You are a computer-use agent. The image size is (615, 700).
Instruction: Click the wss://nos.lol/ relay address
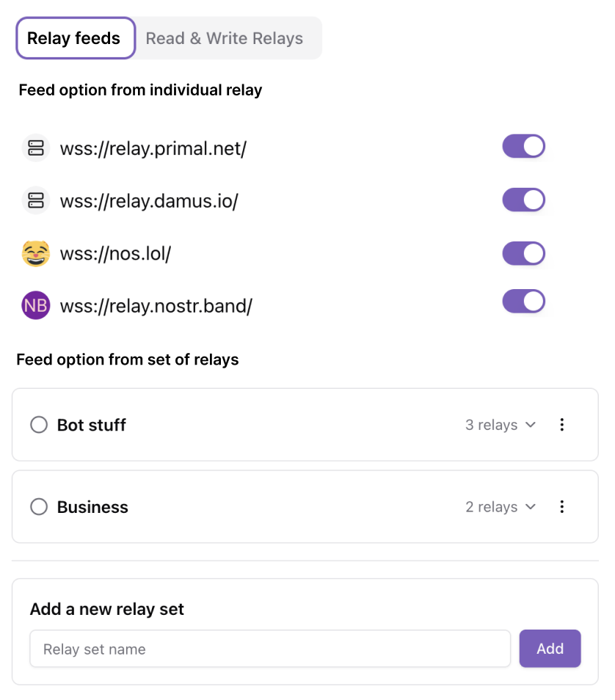116,253
